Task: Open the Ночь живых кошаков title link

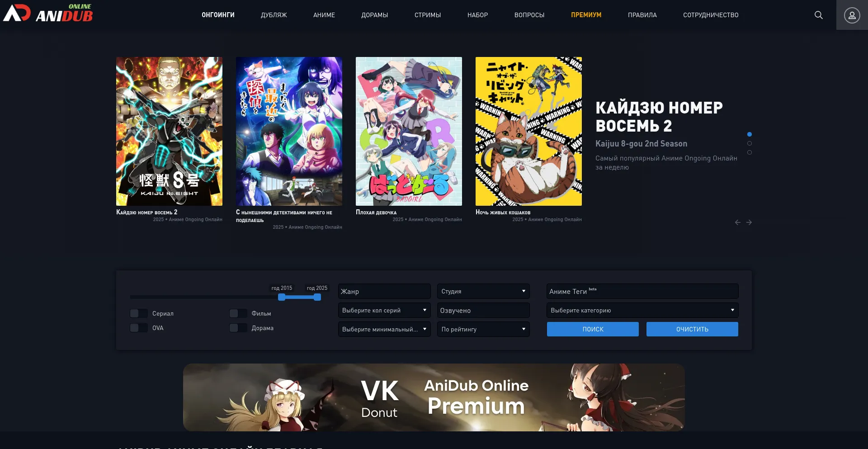Action: point(503,212)
